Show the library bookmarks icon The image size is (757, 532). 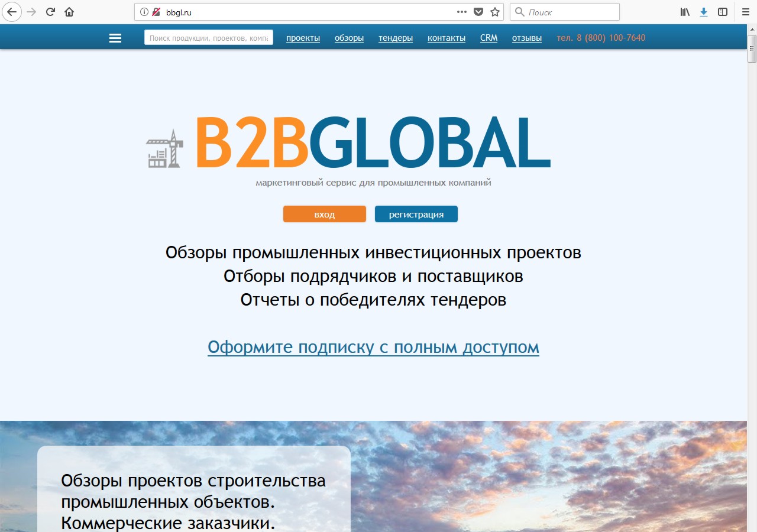(685, 12)
